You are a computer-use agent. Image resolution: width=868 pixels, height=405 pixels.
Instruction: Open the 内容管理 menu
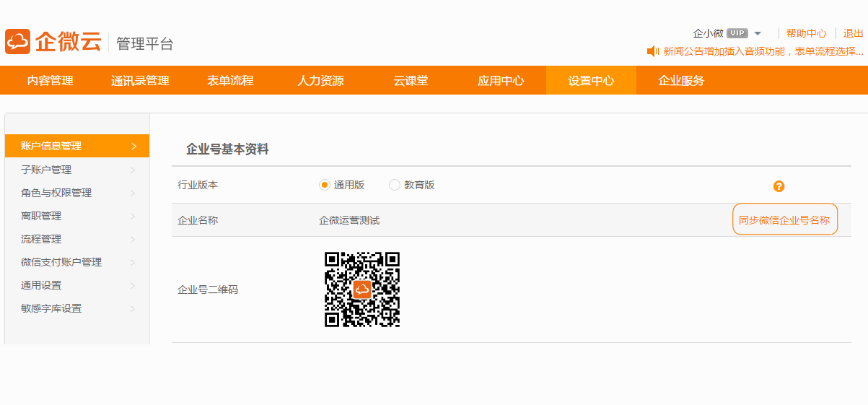50,80
